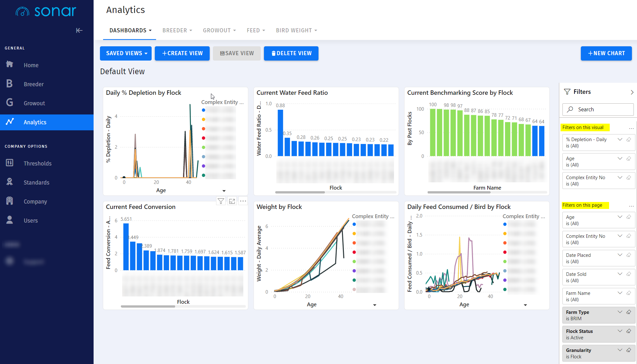Click the Home icon in the sidebar

pyautogui.click(x=10, y=64)
